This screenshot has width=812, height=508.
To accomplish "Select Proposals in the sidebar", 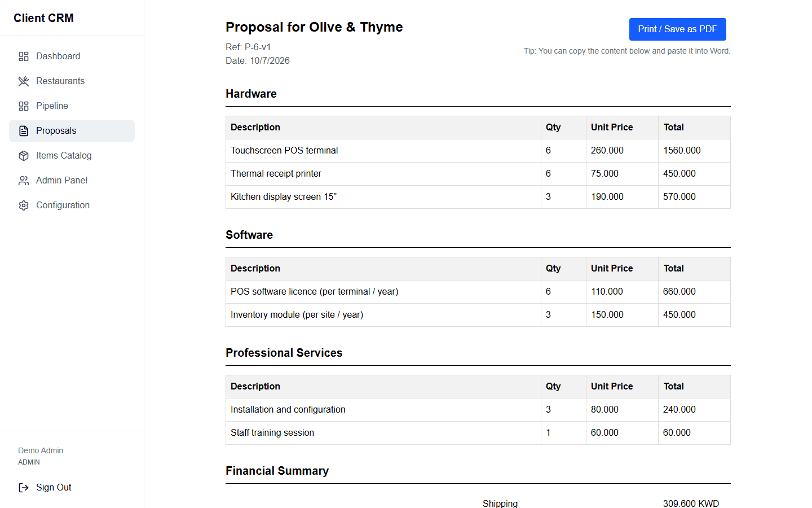I will [x=72, y=131].
